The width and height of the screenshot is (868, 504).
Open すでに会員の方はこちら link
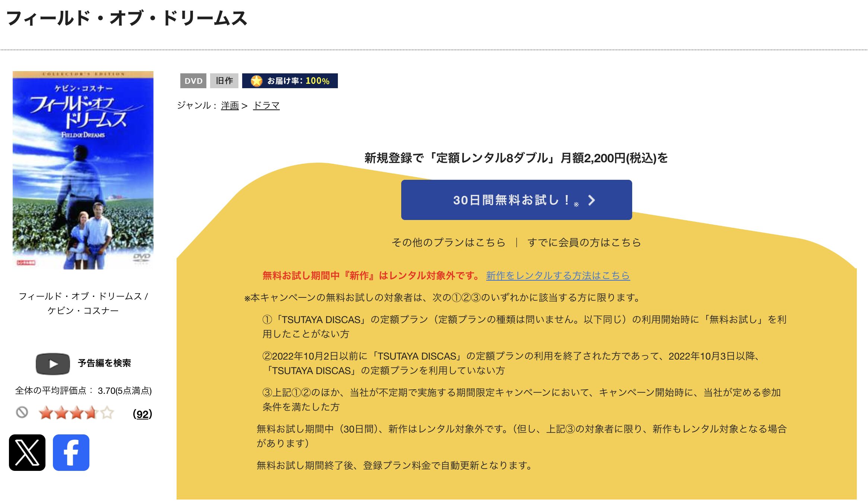[584, 242]
